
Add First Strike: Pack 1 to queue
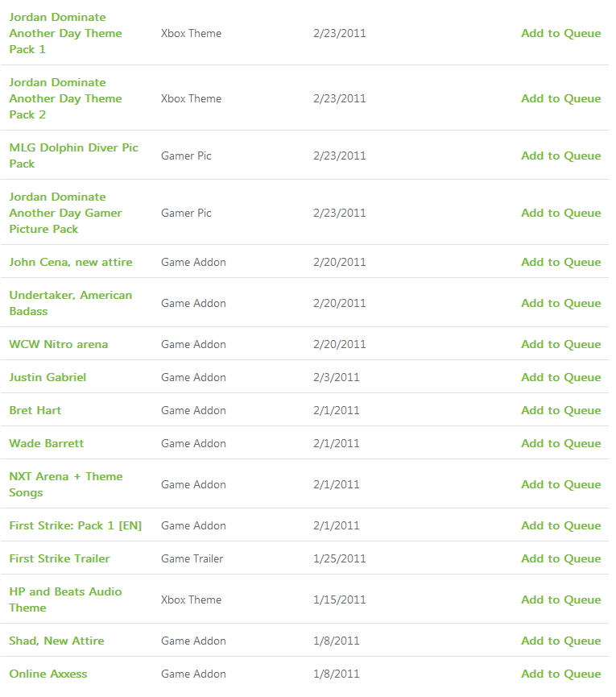point(561,525)
